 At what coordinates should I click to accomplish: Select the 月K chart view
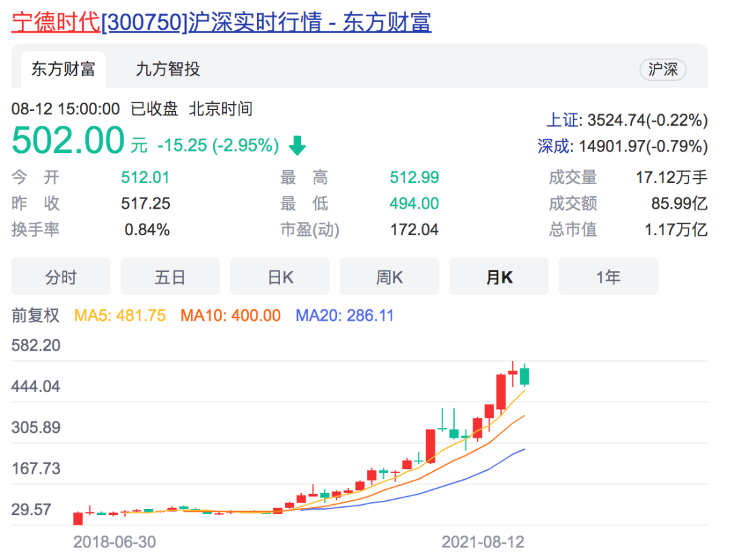coord(499,277)
